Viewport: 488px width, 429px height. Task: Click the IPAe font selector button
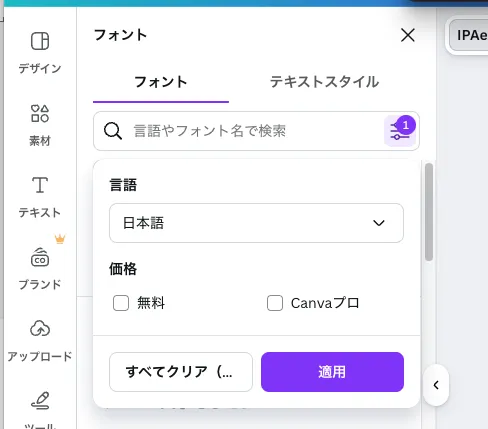click(470, 35)
